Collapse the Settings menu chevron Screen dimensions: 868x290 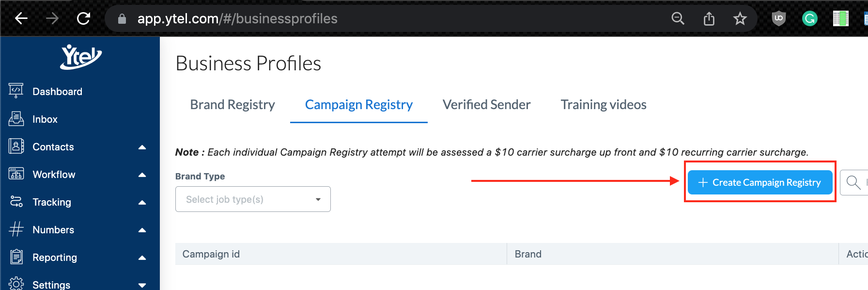pyautogui.click(x=142, y=285)
